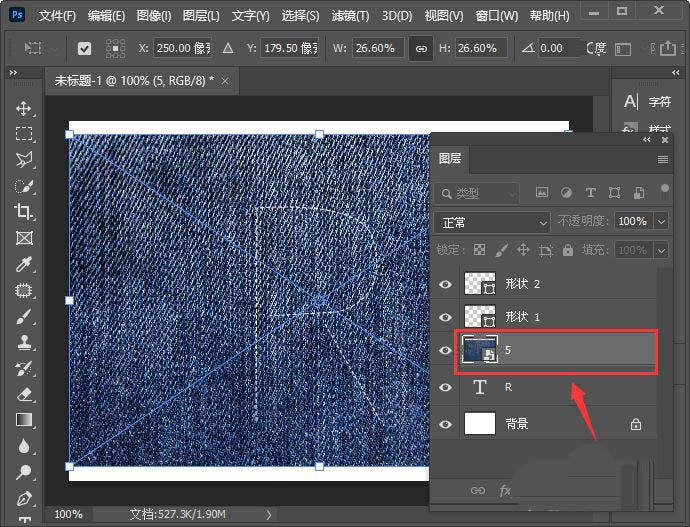Filter layers by type layer icon
This screenshot has width=690, height=527.
[x=591, y=192]
